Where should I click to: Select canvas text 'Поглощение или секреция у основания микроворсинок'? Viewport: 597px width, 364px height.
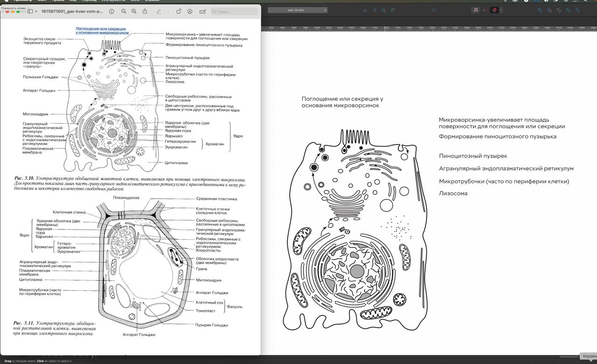coord(342,102)
